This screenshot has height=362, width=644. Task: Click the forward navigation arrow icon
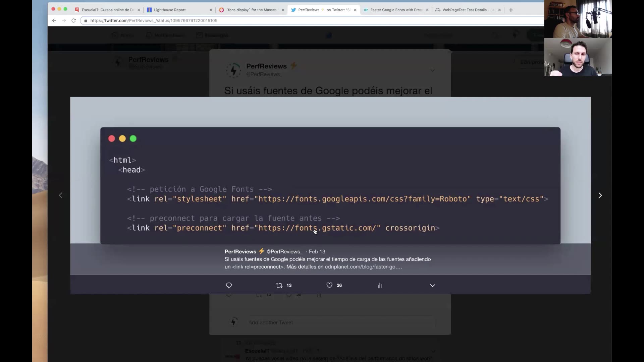pos(600,195)
